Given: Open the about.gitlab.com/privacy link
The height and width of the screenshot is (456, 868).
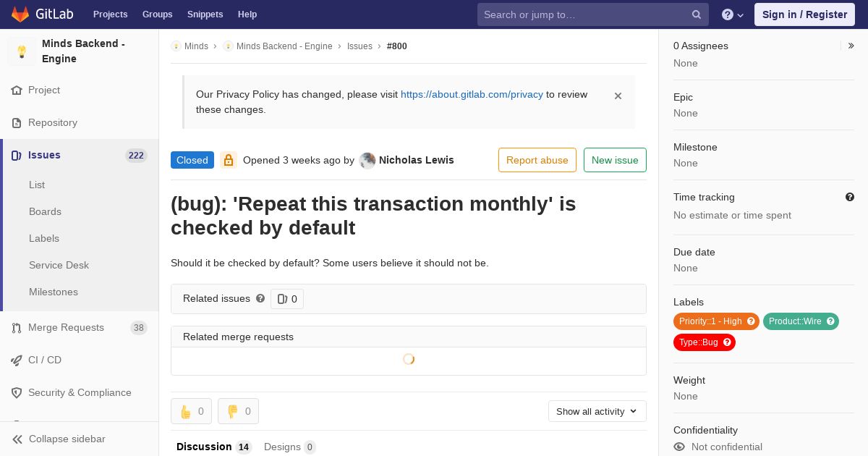Looking at the screenshot, I should tap(472, 94).
